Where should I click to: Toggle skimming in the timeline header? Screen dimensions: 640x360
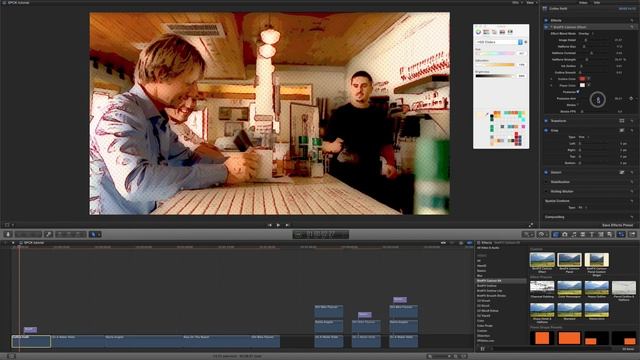coord(443,243)
